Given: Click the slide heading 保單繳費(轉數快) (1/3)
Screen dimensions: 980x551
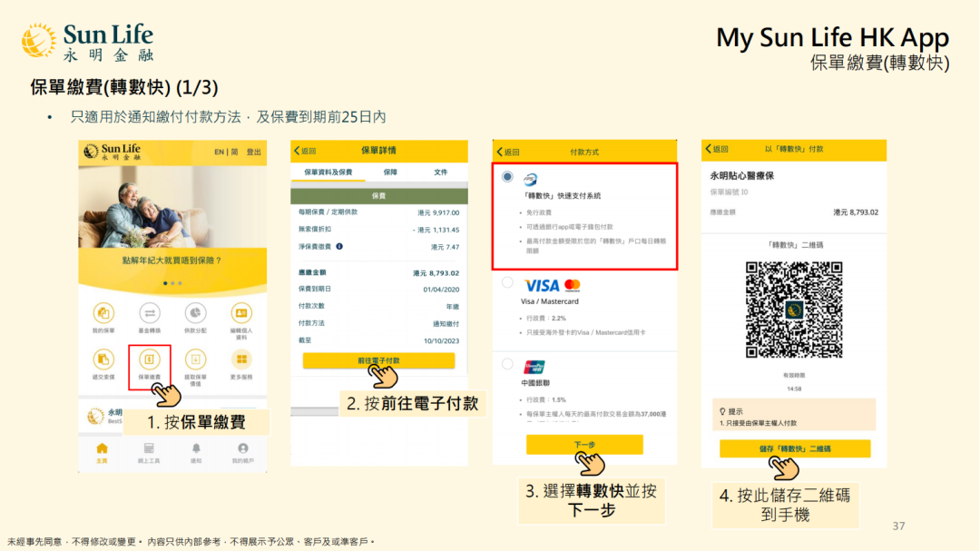Looking at the screenshot, I should pyautogui.click(x=123, y=87).
